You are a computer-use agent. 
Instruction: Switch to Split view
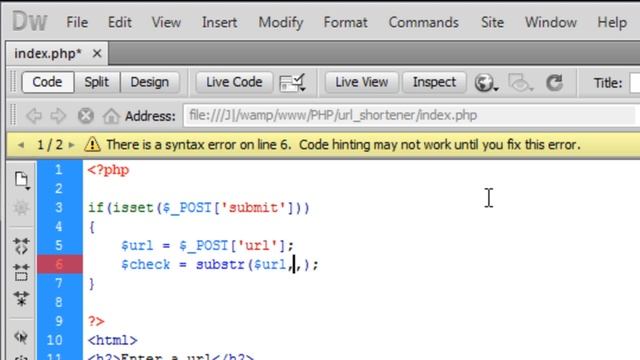(97, 82)
